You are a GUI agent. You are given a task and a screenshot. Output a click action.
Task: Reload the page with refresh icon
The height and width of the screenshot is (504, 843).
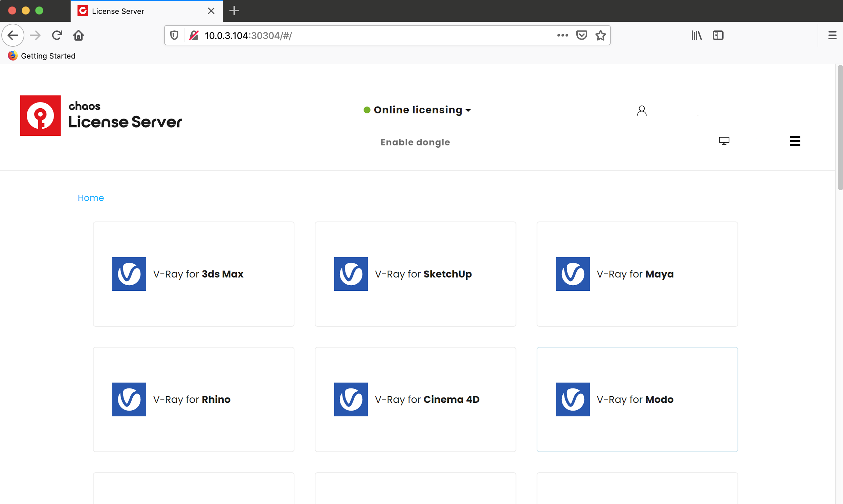(57, 35)
